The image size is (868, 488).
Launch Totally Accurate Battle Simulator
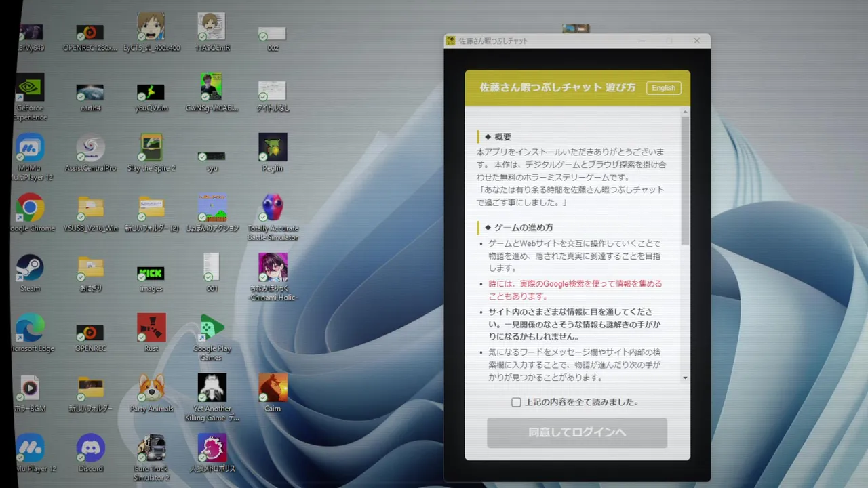coord(273,208)
